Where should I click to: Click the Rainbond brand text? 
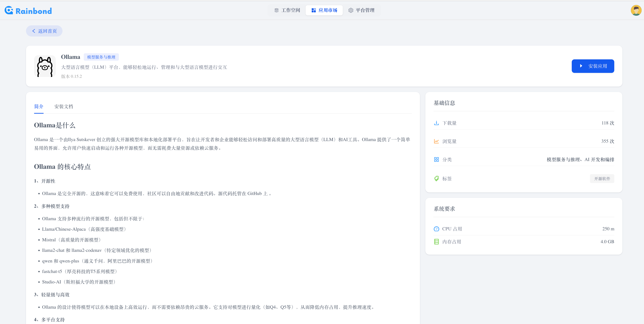coord(33,11)
